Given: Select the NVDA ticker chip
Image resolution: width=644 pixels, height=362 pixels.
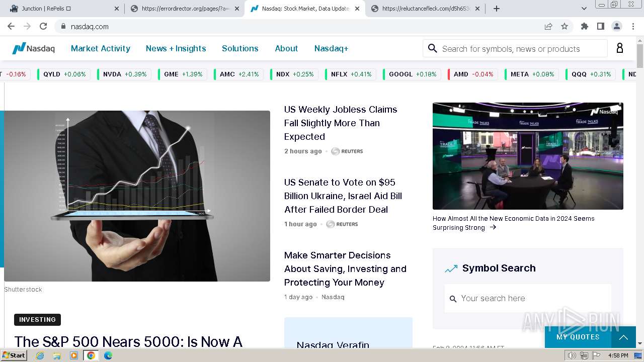Looking at the screenshot, I should (x=124, y=74).
